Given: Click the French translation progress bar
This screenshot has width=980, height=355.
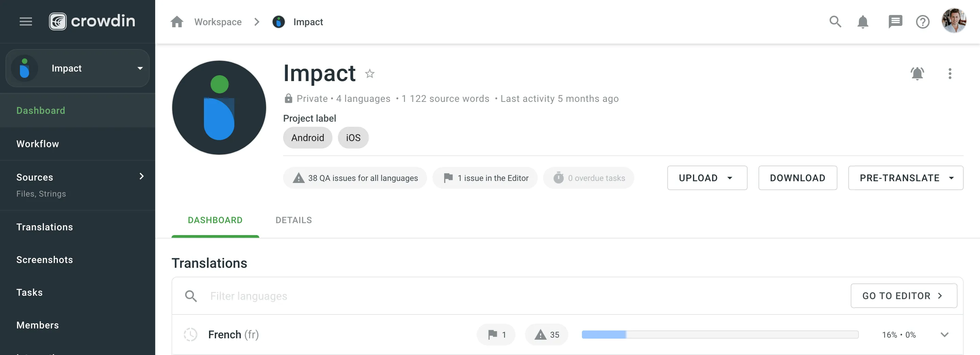Looking at the screenshot, I should 720,335.
